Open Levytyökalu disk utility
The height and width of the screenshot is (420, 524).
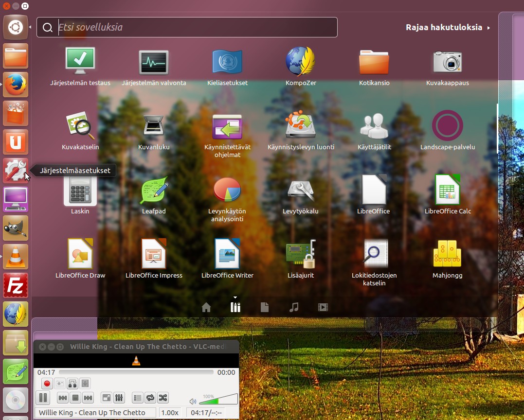(x=301, y=191)
